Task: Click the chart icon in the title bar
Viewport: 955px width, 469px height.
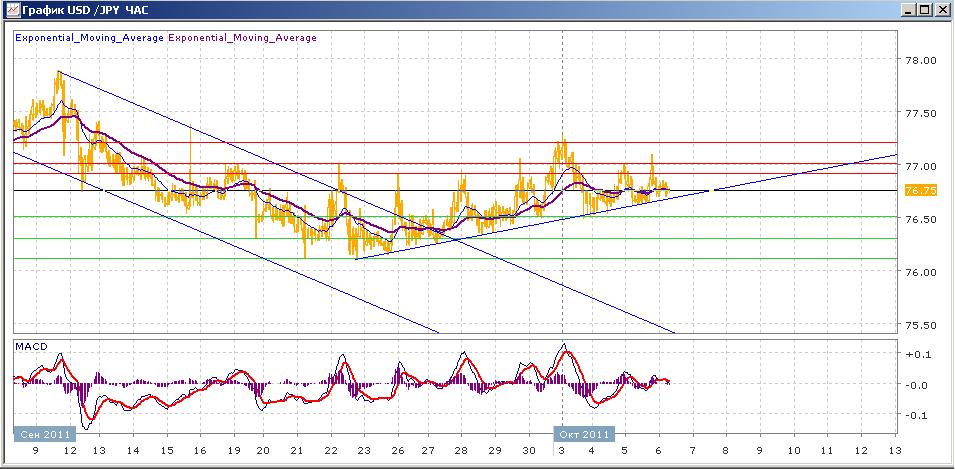Action: 10,10
